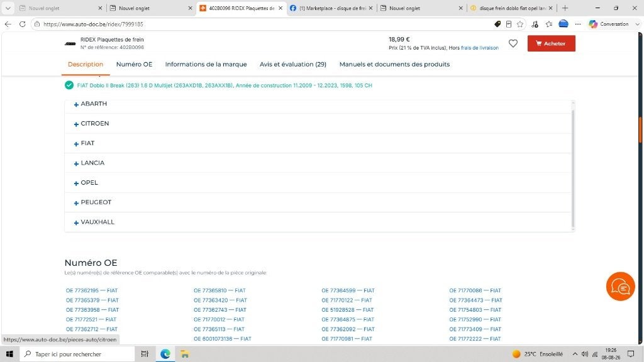Select the Description tab
644x362 pixels.
point(86,65)
